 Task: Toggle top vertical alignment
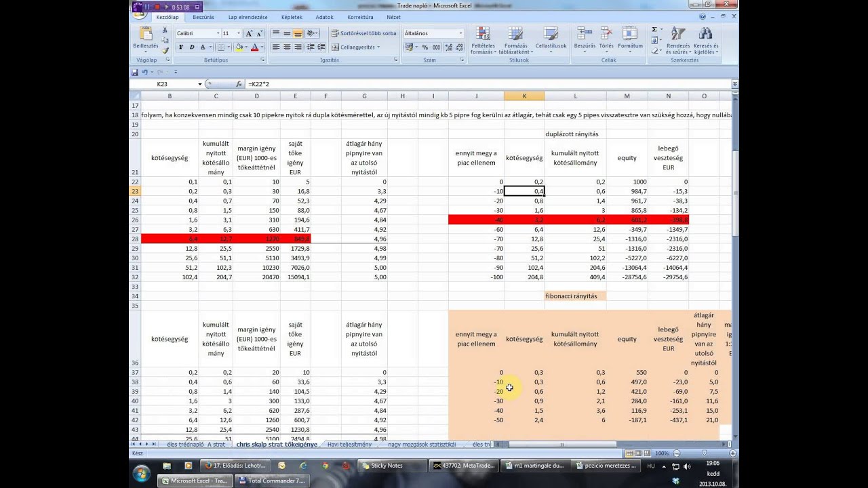(276, 33)
